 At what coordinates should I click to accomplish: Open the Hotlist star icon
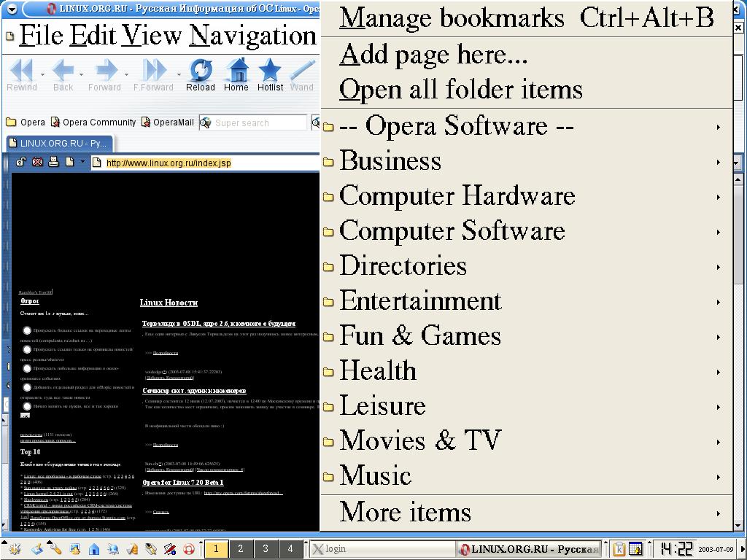[x=270, y=70]
